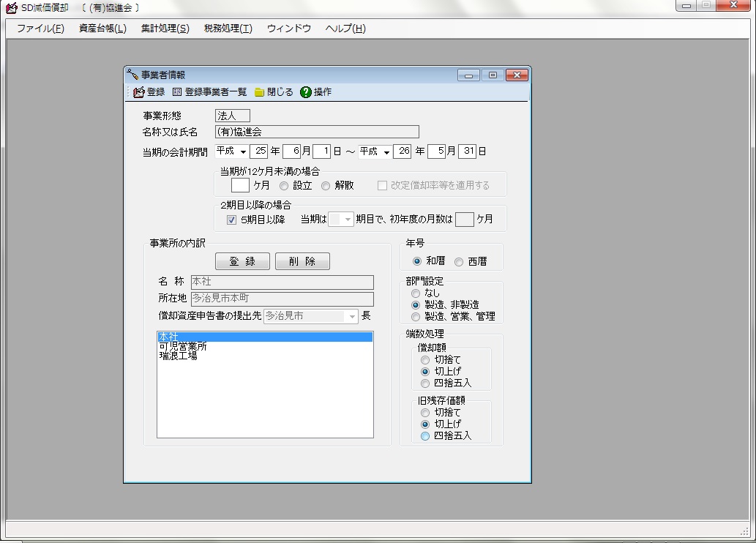Choose 製造、営業、管理 department setting

coord(416,317)
